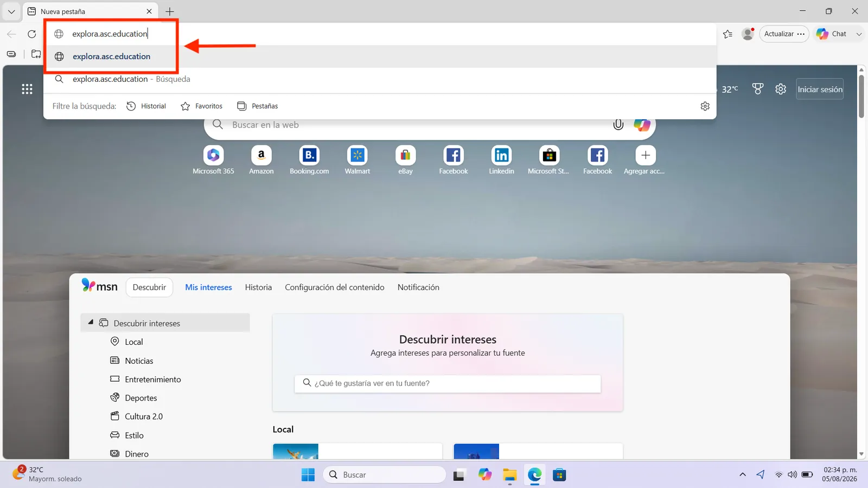Filter search by Historial
This screenshot has height=488, width=868.
146,106
